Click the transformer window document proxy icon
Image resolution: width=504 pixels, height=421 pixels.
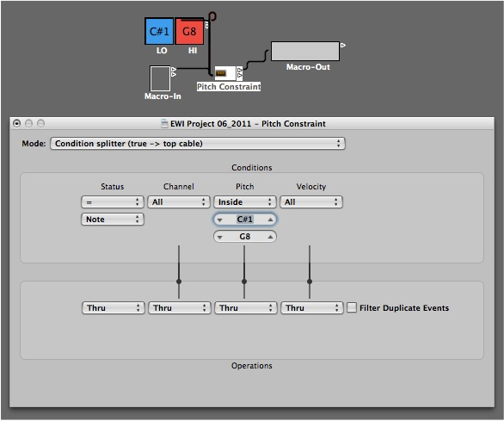[164, 124]
